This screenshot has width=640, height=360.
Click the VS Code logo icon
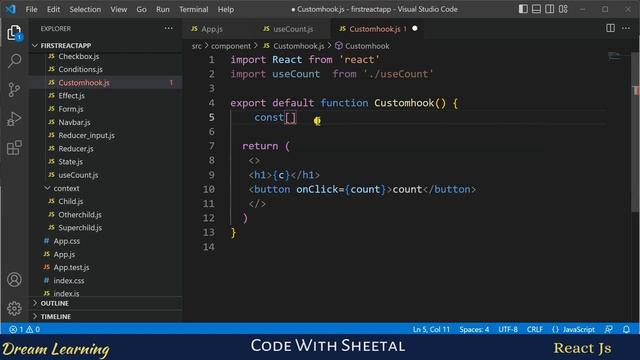[x=11, y=9]
